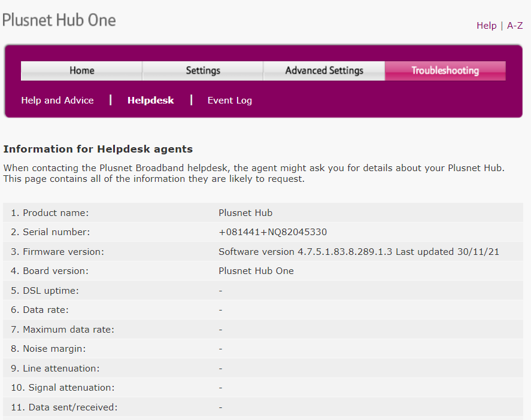Image resolution: width=531 pixels, height=420 pixels.
Task: Select the Troubleshooting tab
Action: [445, 71]
